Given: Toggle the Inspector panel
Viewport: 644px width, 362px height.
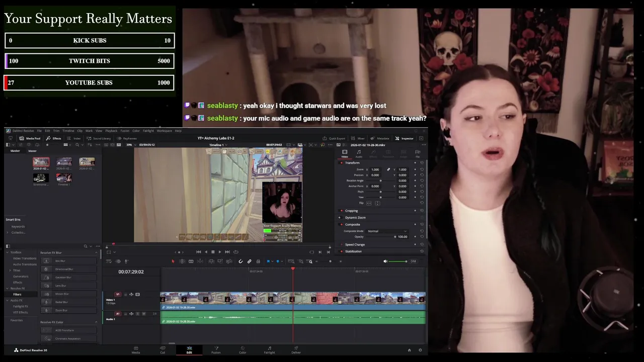Looking at the screenshot, I should click(404, 138).
